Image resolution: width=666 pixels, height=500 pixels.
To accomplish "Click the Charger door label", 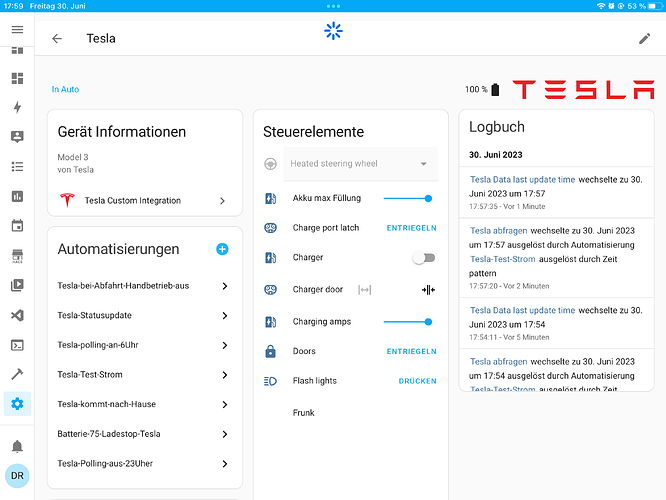I will tap(317, 290).
